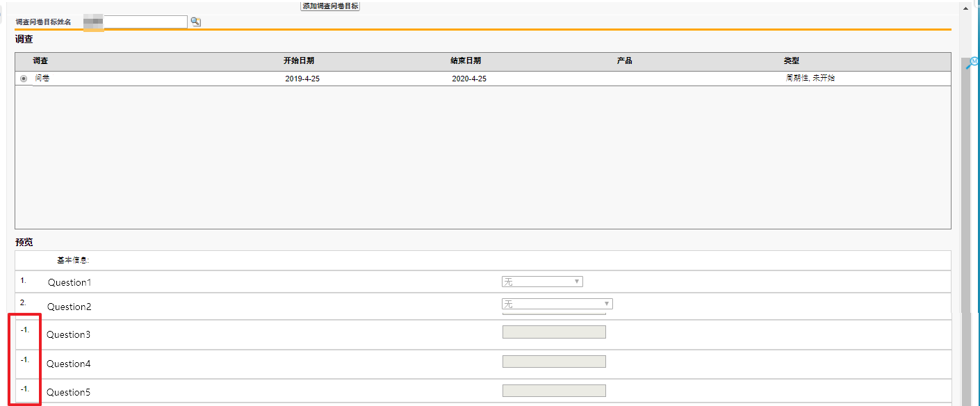Screen dimensions: 980x406
Task: Click the vertical scrollbar thumb
Action: point(965,209)
